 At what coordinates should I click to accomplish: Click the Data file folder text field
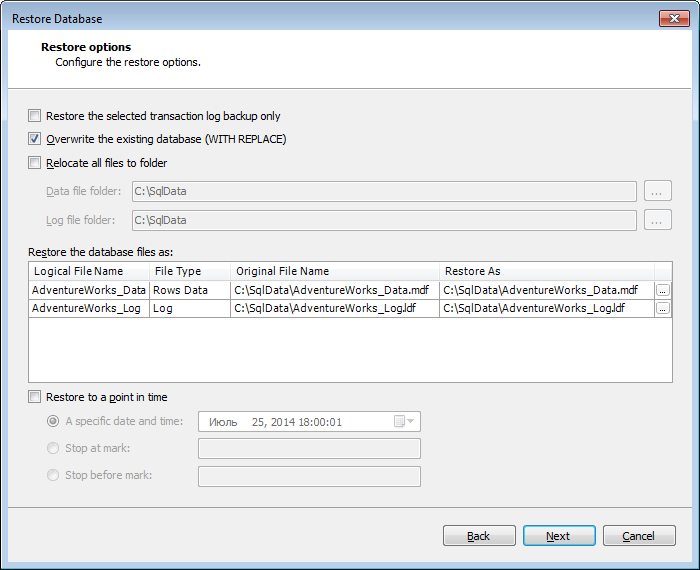[384, 191]
